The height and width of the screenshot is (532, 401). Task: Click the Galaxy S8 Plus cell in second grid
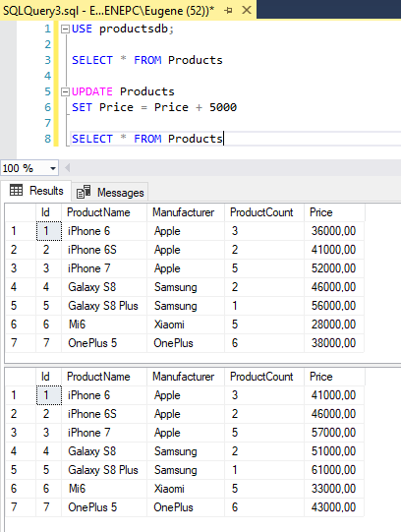pos(104,470)
